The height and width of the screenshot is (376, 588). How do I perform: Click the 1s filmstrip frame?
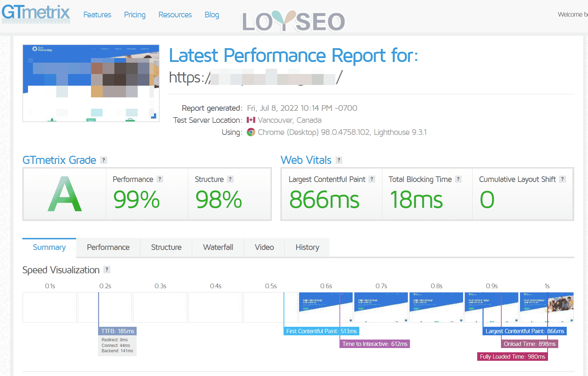tap(547, 307)
